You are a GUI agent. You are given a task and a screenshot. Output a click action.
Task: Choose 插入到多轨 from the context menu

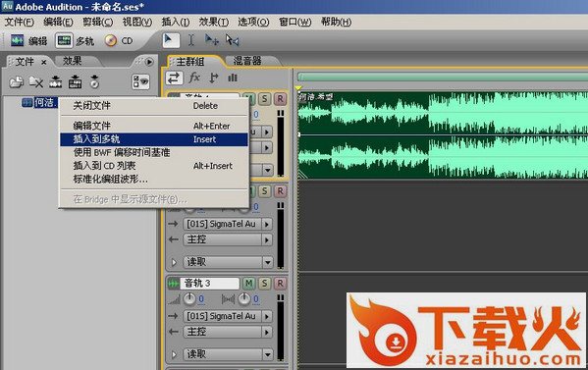154,139
